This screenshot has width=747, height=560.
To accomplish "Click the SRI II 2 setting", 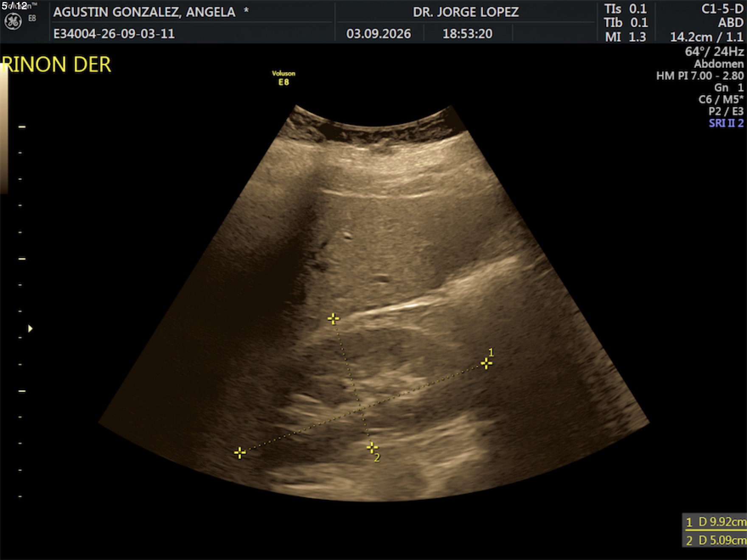I will 726,123.
